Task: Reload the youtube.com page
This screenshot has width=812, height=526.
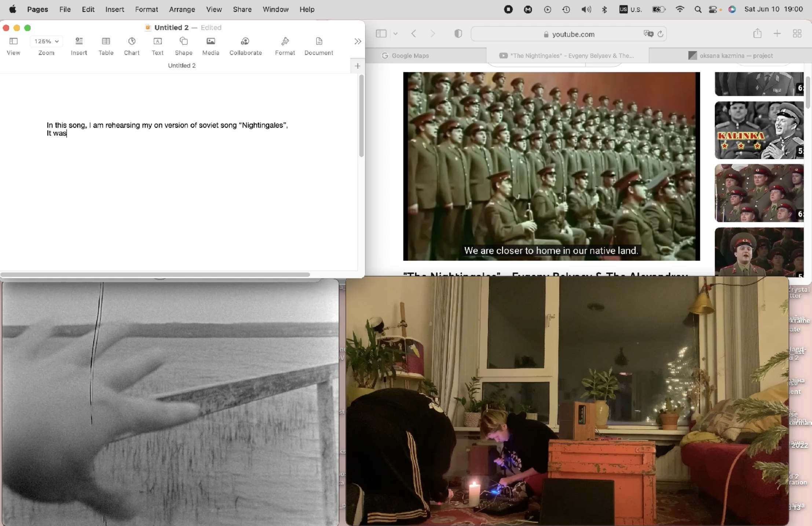Action: pyautogui.click(x=660, y=34)
